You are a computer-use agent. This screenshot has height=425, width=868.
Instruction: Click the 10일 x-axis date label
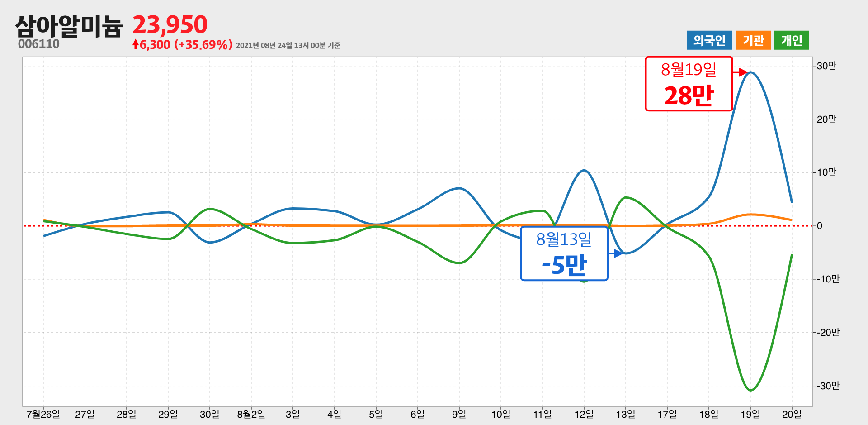pos(501,414)
